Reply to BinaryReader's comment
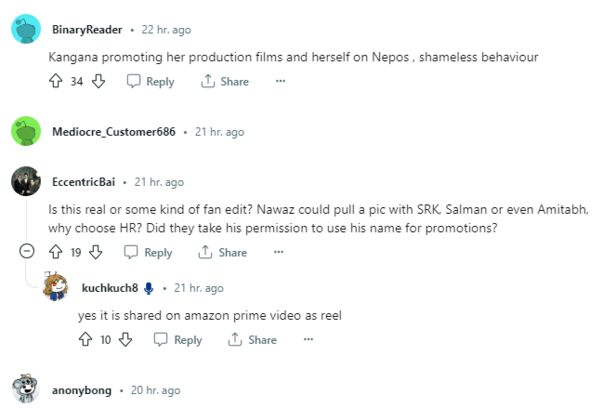Viewport: 616px width, 408px height. (151, 82)
